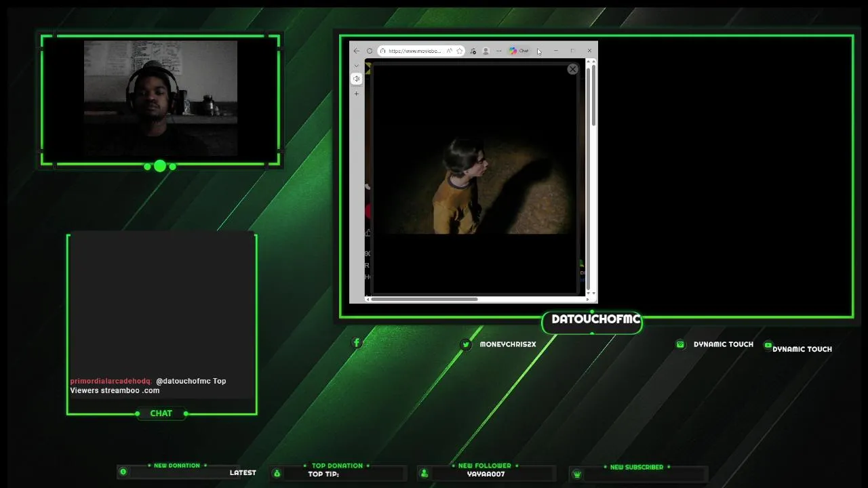Click the MONEYCHRIS2X Twitter handle

coord(508,344)
